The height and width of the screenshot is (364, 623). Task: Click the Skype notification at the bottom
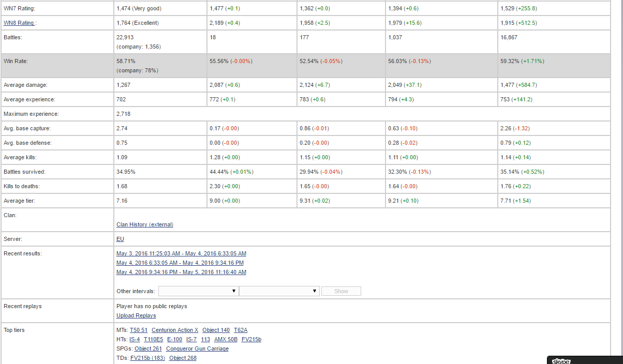click(x=585, y=360)
